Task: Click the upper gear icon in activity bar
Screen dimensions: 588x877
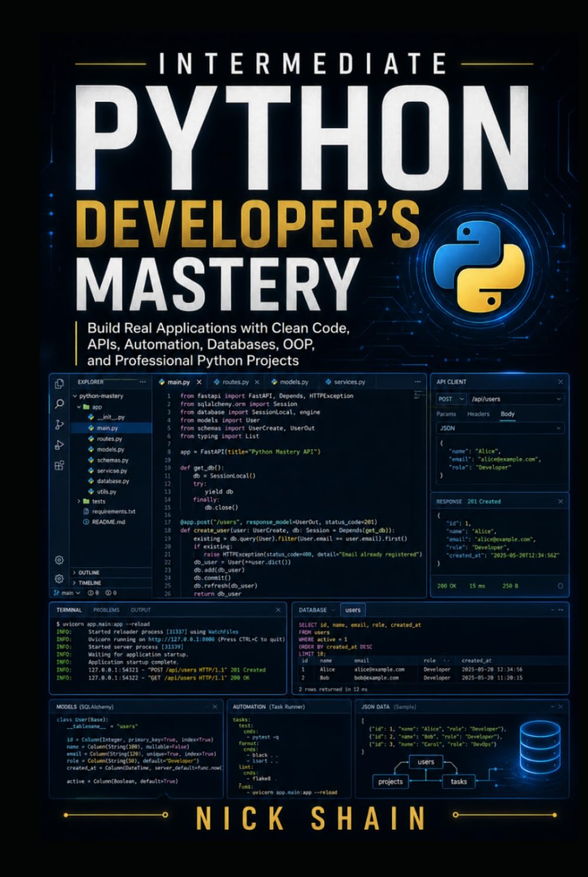Action: (x=59, y=560)
